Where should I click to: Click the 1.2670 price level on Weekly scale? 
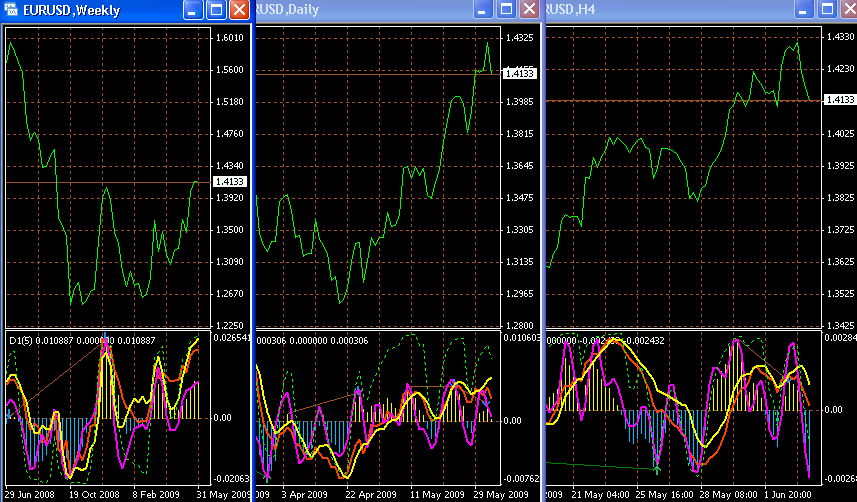[230, 294]
